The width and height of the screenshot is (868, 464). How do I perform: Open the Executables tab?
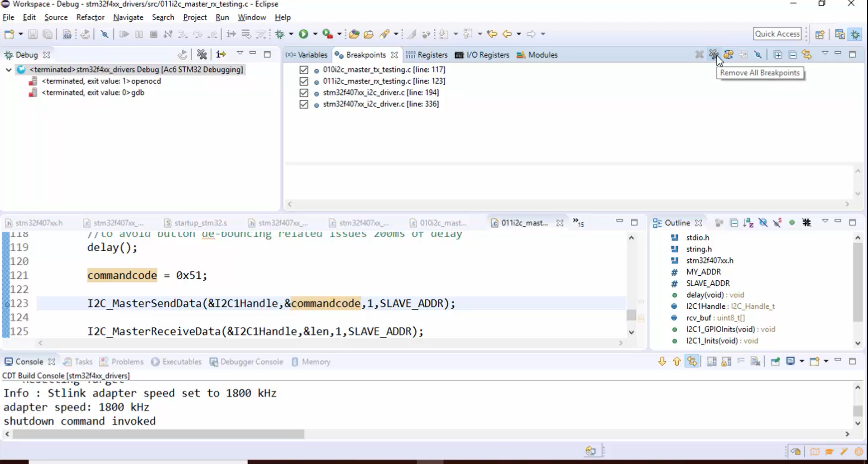click(176, 362)
